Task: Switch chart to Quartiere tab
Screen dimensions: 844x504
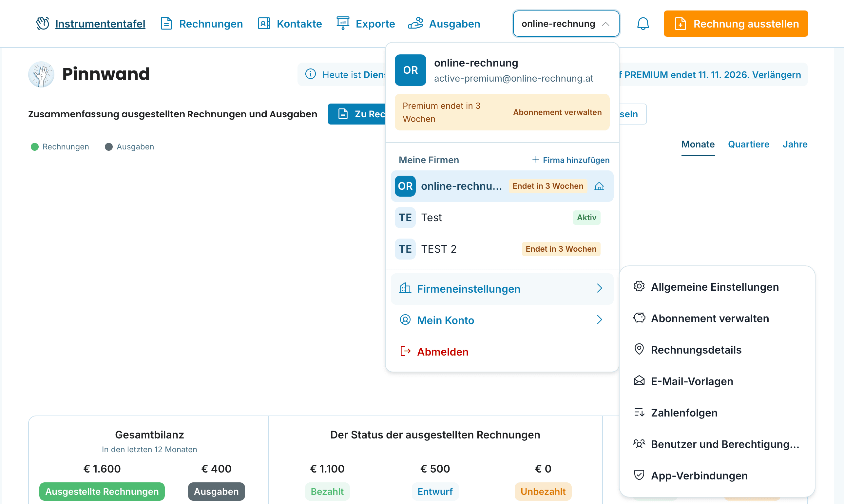Action: (x=748, y=144)
